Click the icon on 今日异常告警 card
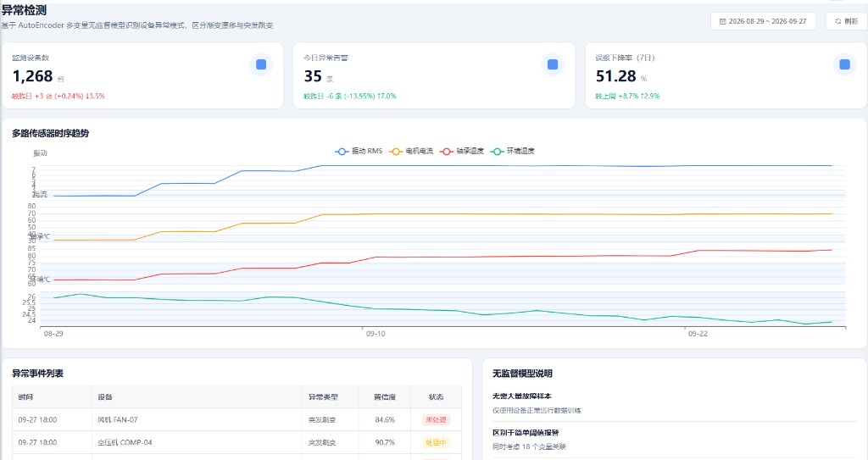The height and width of the screenshot is (460, 868). (553, 64)
